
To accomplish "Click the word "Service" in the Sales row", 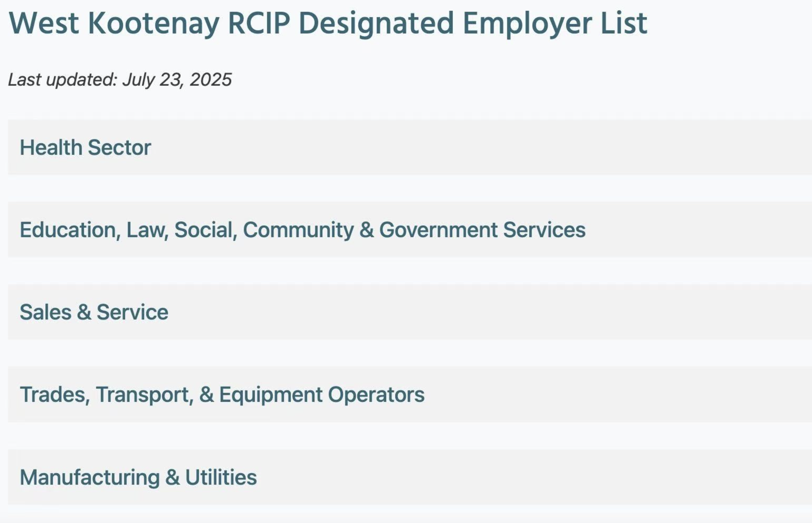I will coord(132,312).
